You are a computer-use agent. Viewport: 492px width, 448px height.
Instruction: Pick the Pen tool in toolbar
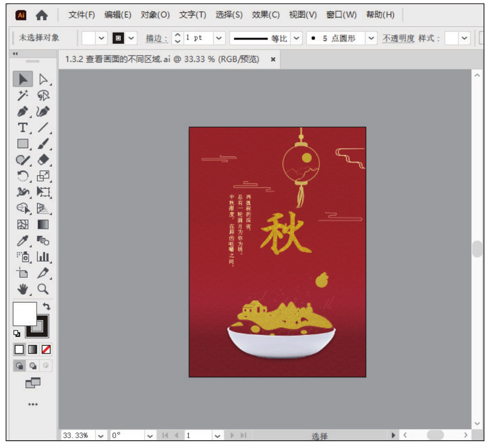(23, 112)
